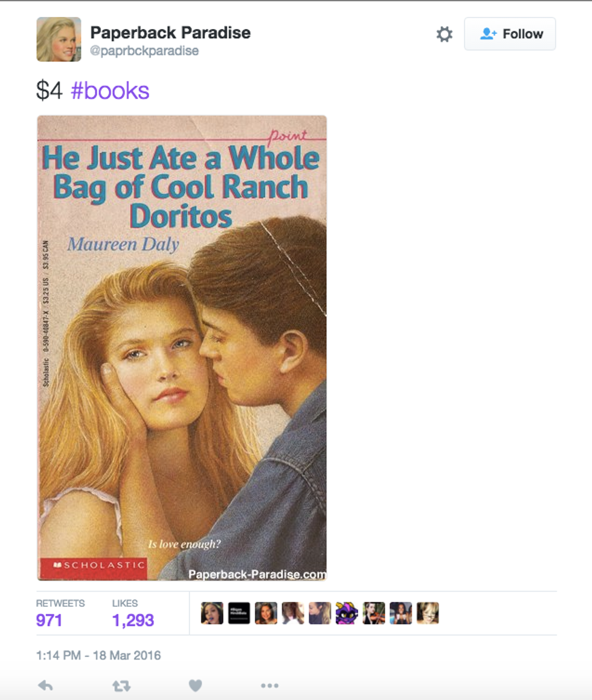Click the @paprbckparadise handle
The height and width of the screenshot is (700, 592).
144,51
